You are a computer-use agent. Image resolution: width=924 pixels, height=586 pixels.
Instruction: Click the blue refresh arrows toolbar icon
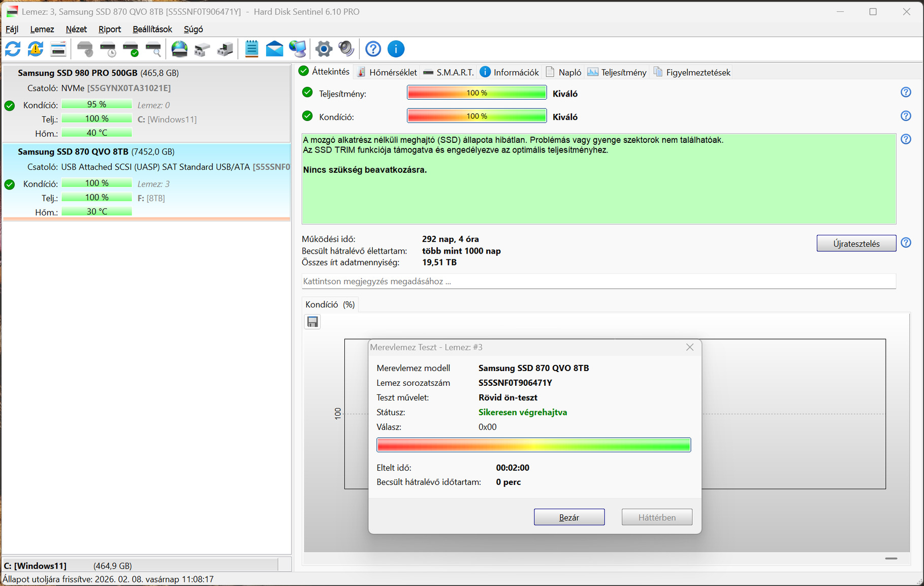(x=13, y=49)
